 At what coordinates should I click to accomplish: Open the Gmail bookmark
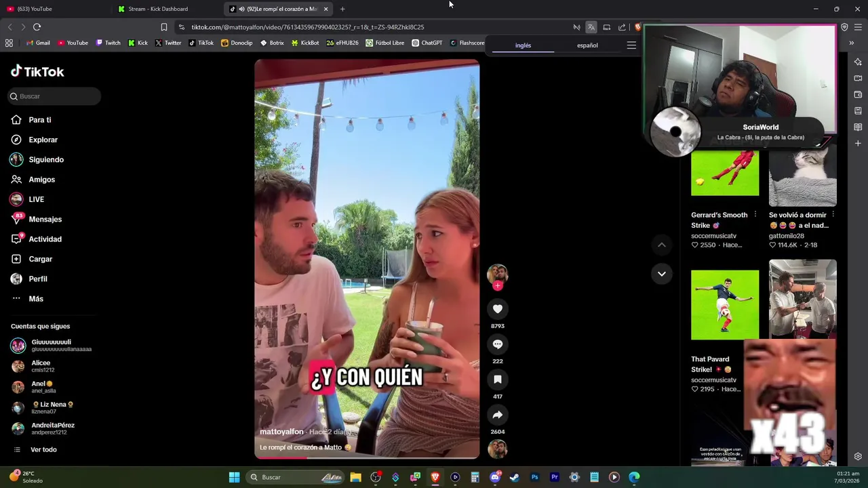click(x=38, y=43)
